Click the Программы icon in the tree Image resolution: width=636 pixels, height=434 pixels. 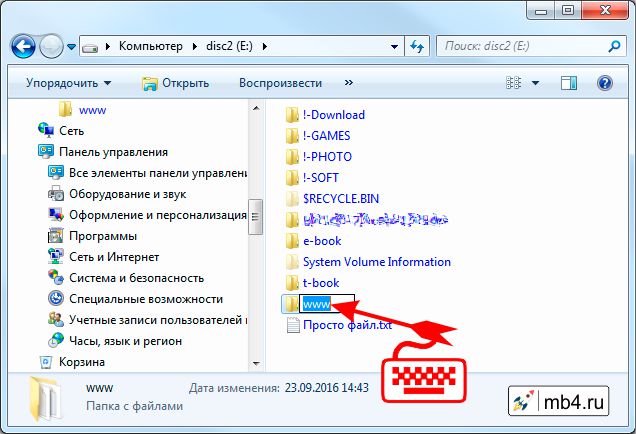56,236
